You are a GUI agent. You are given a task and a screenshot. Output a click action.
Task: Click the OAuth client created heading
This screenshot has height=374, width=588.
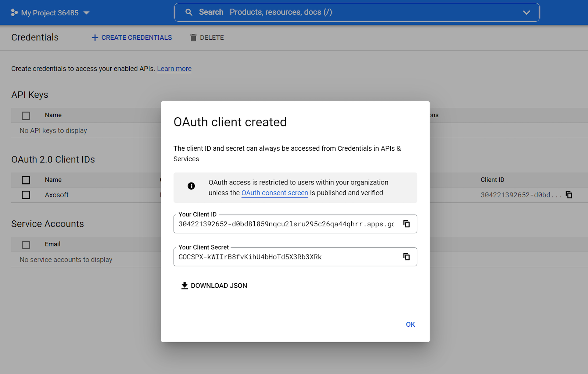click(x=230, y=122)
